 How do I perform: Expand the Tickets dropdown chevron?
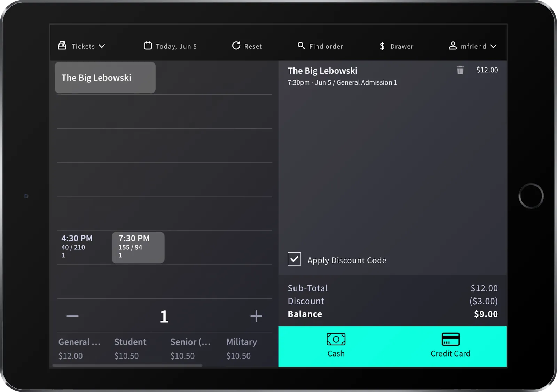102,46
